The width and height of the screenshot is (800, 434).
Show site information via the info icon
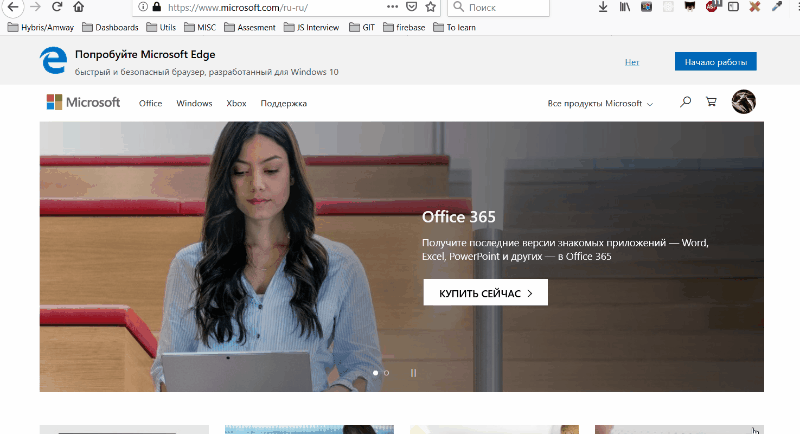point(143,7)
